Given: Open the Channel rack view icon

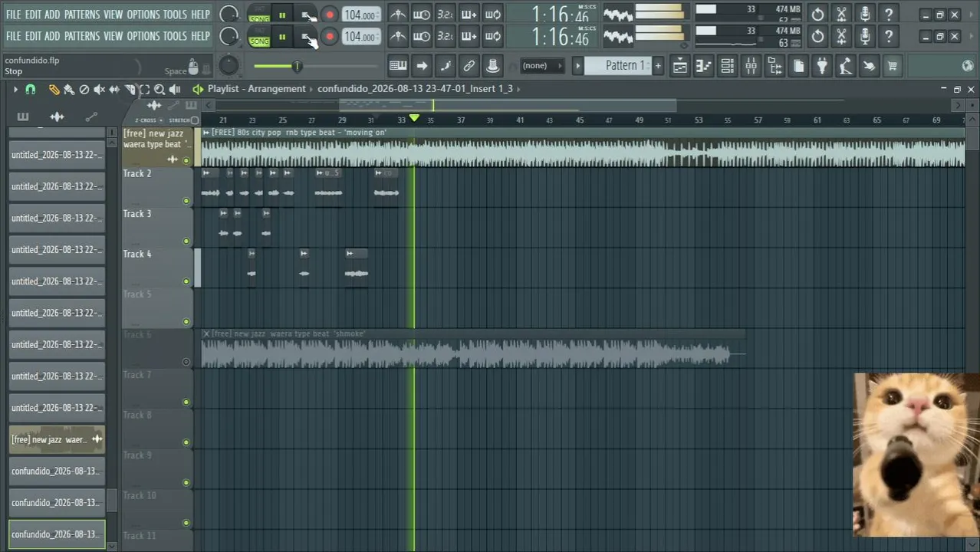Looking at the screenshot, I should click(x=727, y=66).
